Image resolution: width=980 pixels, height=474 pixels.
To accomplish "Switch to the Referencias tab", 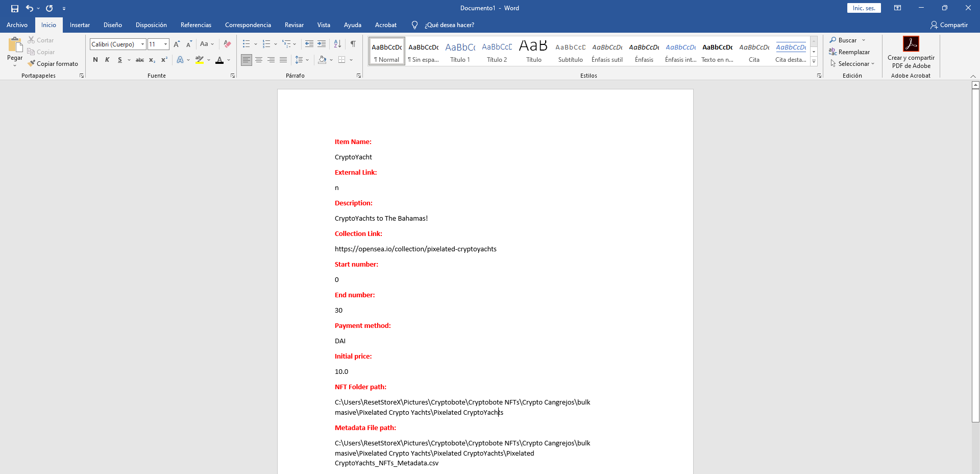I will [196, 25].
